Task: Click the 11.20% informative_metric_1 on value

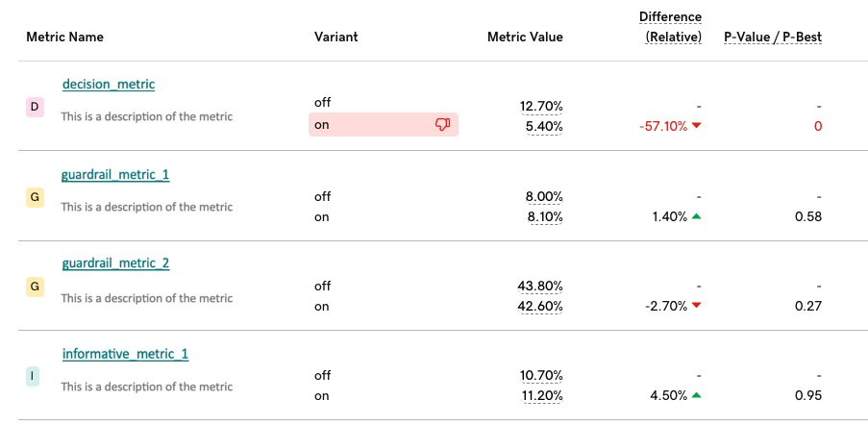Action: pyautogui.click(x=541, y=395)
